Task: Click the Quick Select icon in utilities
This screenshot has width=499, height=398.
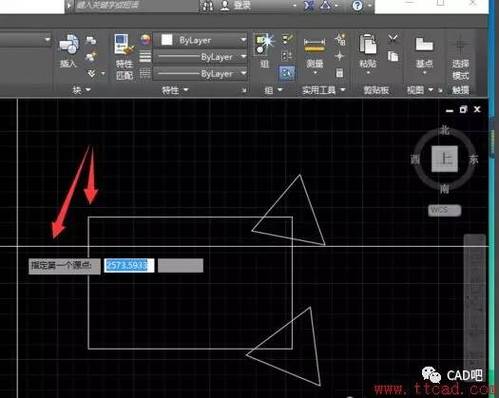Action: pyautogui.click(x=340, y=39)
